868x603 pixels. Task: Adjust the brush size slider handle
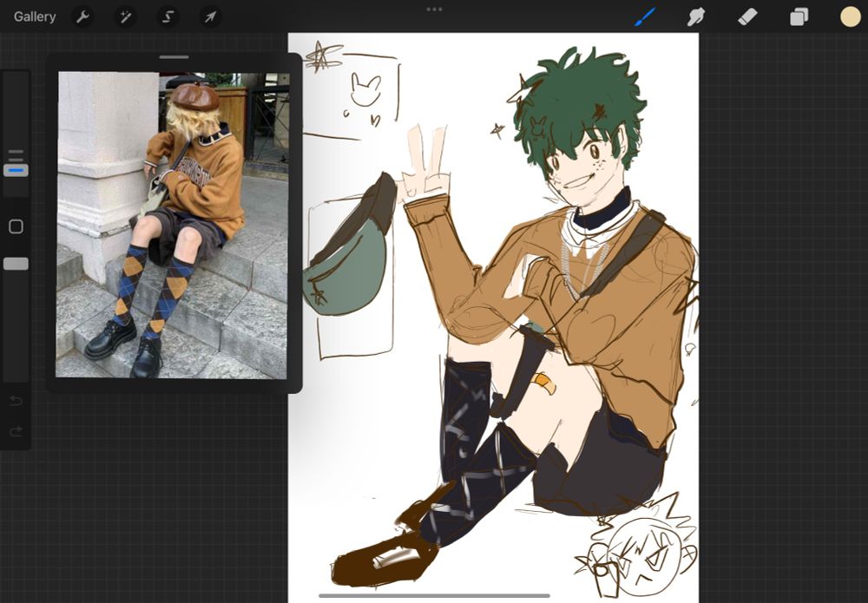click(x=16, y=170)
